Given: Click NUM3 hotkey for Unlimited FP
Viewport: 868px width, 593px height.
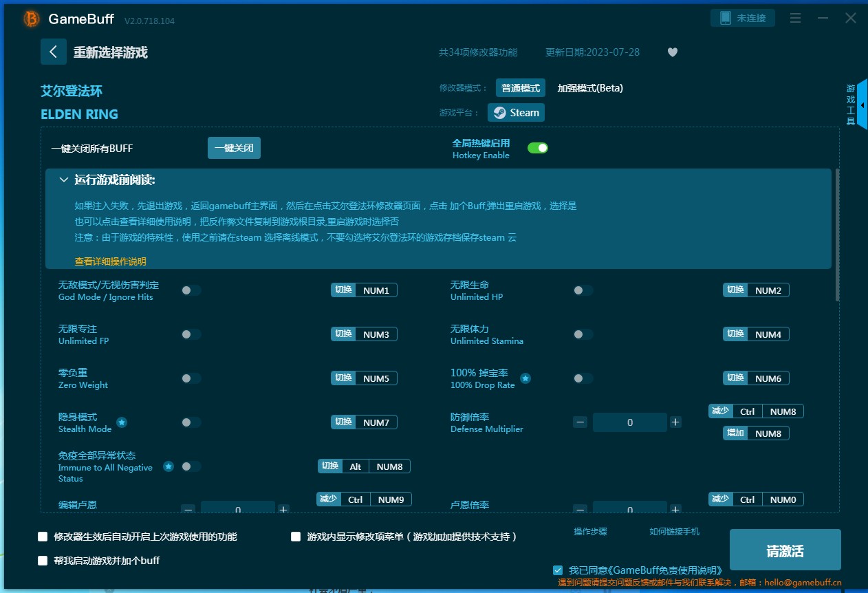Looking at the screenshot, I should pyautogui.click(x=364, y=334).
